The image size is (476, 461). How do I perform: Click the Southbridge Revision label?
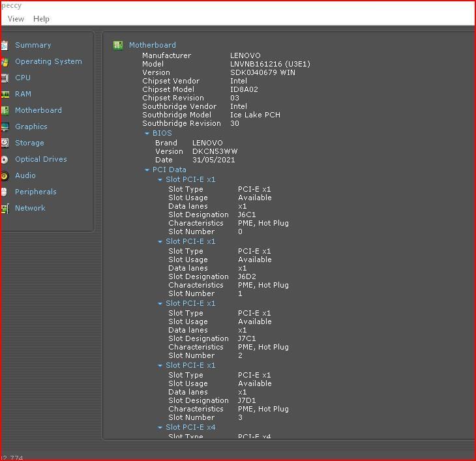coord(181,123)
